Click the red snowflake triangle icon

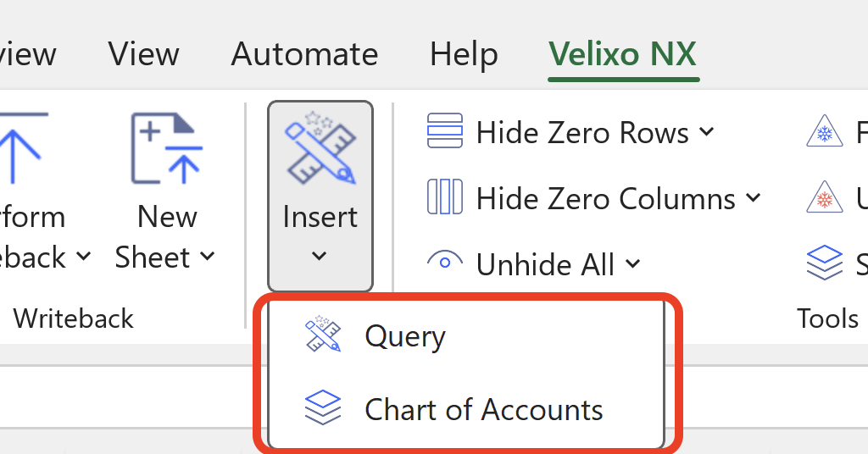tap(823, 198)
